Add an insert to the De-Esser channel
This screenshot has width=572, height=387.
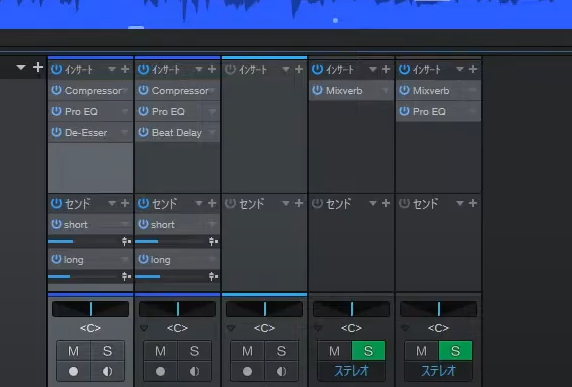tap(125, 69)
